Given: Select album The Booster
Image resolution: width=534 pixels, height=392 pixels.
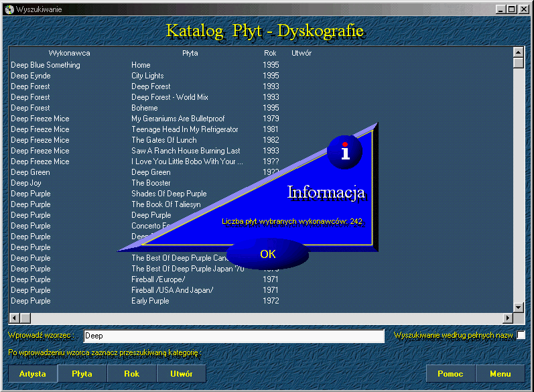Looking at the screenshot, I should pos(151,183).
